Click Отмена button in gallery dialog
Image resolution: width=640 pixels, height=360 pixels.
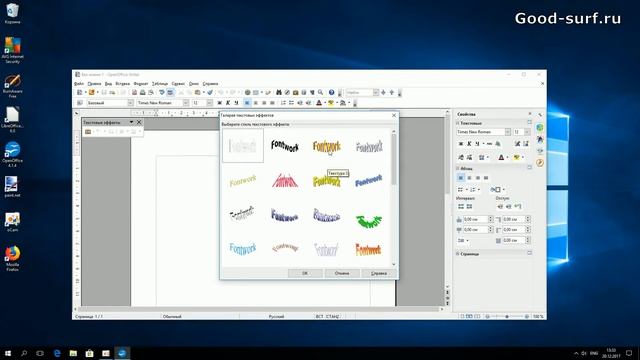click(x=342, y=273)
